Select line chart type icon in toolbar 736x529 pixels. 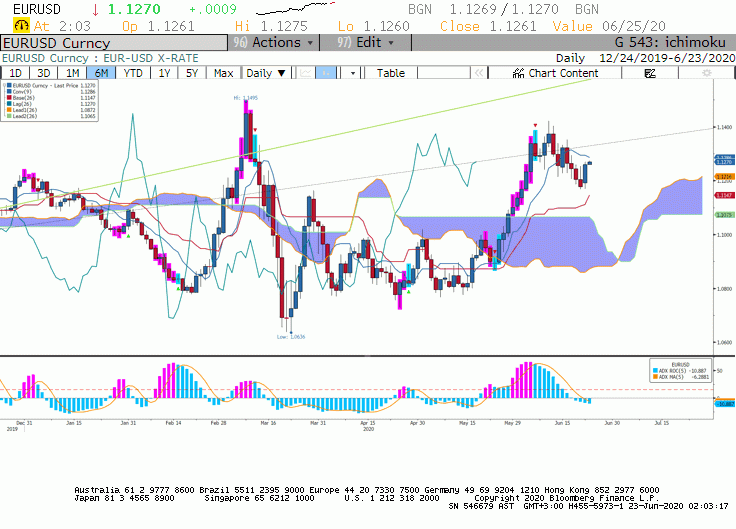pos(306,73)
